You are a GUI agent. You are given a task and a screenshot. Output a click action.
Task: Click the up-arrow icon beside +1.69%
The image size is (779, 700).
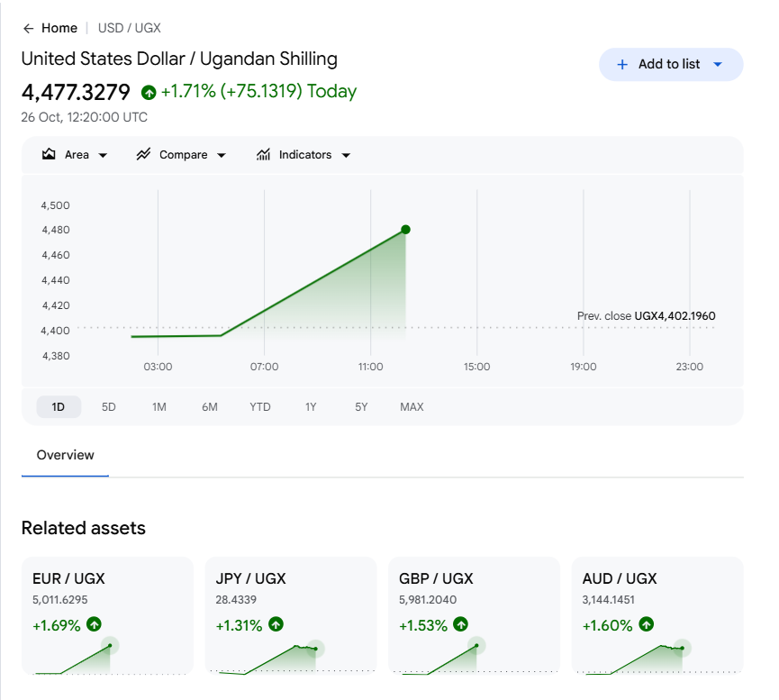94,624
